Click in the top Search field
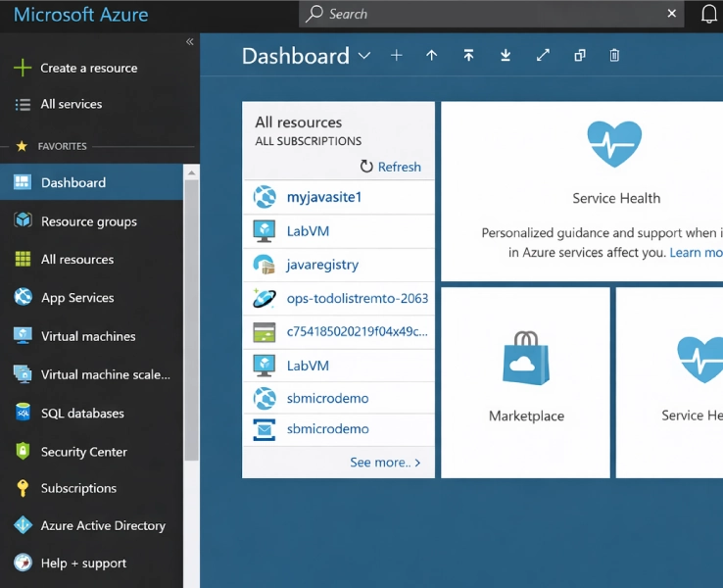The height and width of the screenshot is (588, 723). (x=491, y=14)
